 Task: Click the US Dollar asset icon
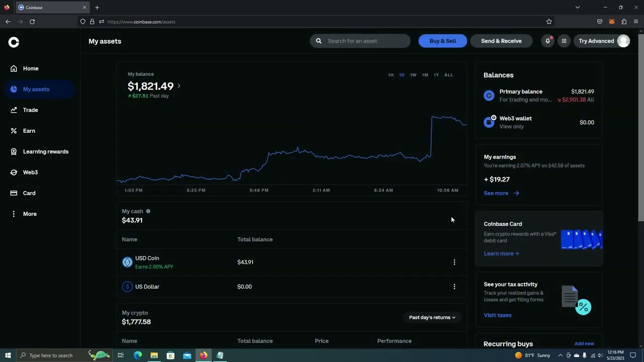click(127, 287)
